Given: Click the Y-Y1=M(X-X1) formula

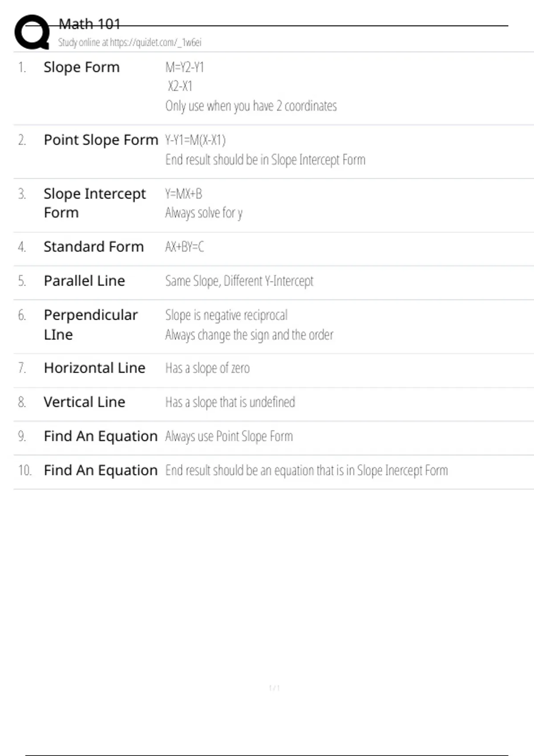Looking at the screenshot, I should click(195, 140).
